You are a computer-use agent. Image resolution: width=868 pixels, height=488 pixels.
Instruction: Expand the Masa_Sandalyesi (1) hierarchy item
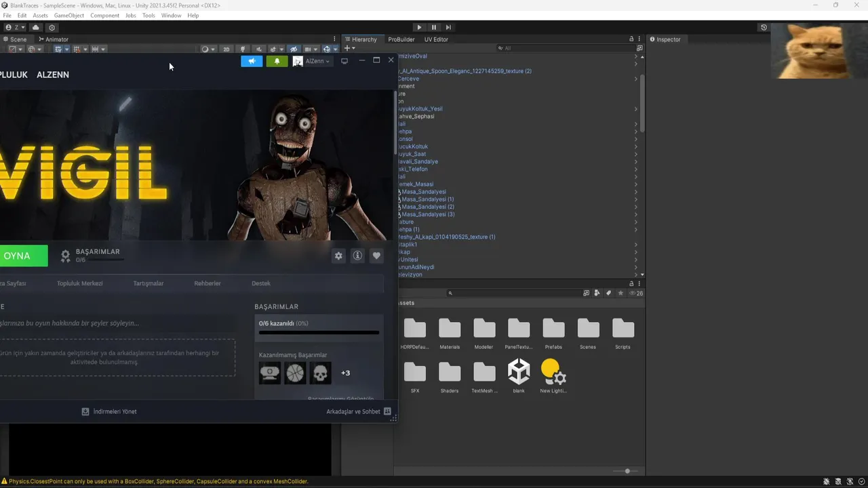point(635,199)
